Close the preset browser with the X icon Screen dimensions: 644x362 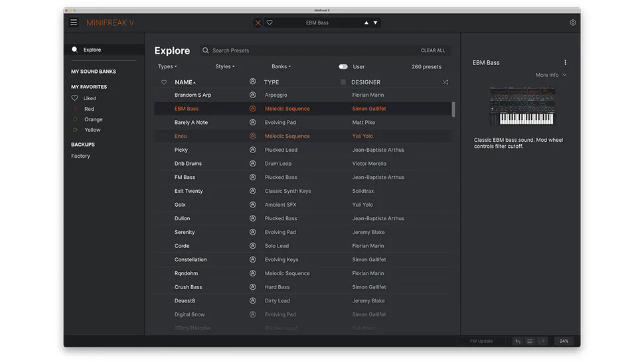pyautogui.click(x=258, y=23)
